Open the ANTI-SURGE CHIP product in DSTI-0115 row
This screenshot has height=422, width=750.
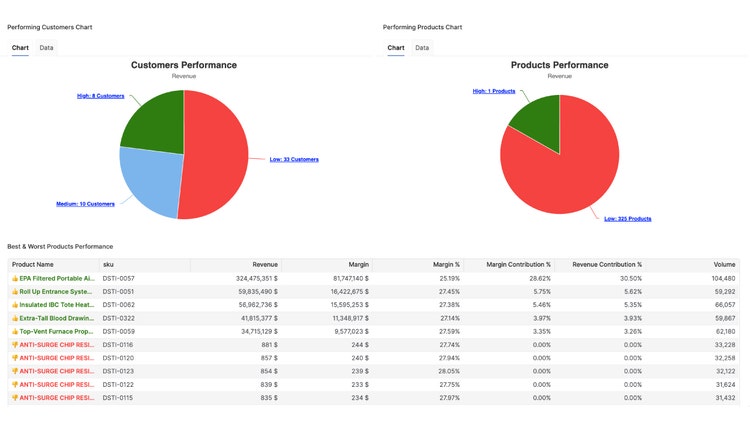point(57,398)
